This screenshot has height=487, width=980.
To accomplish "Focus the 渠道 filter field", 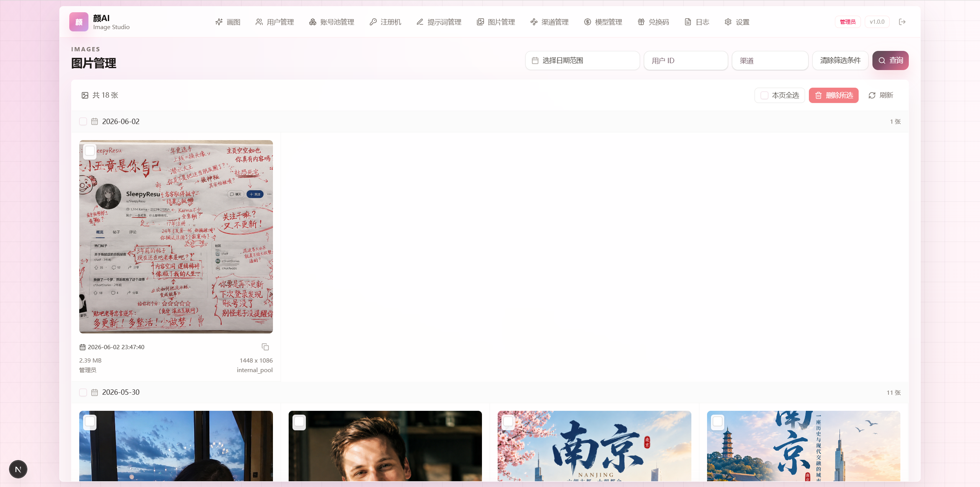I will pyautogui.click(x=770, y=60).
